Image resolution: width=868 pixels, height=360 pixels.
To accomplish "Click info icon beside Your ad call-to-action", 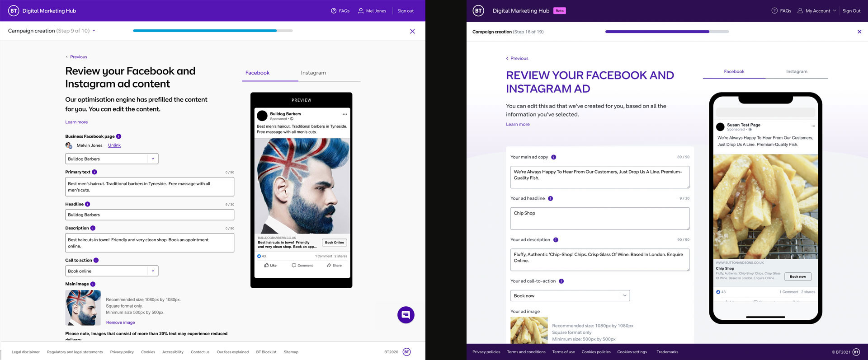I will click(x=561, y=281).
